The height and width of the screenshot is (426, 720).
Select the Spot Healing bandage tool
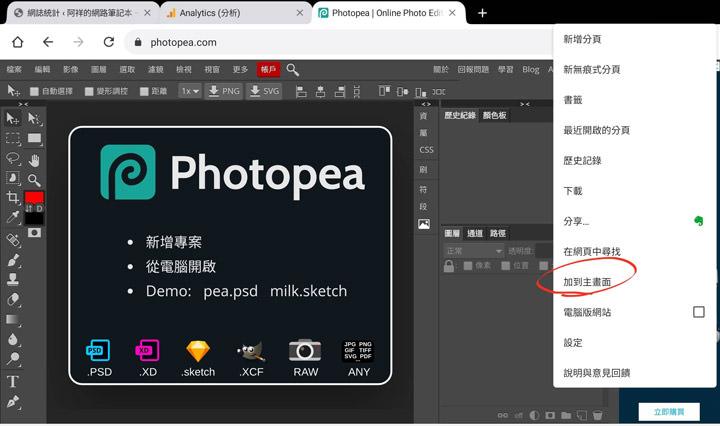pos(12,240)
